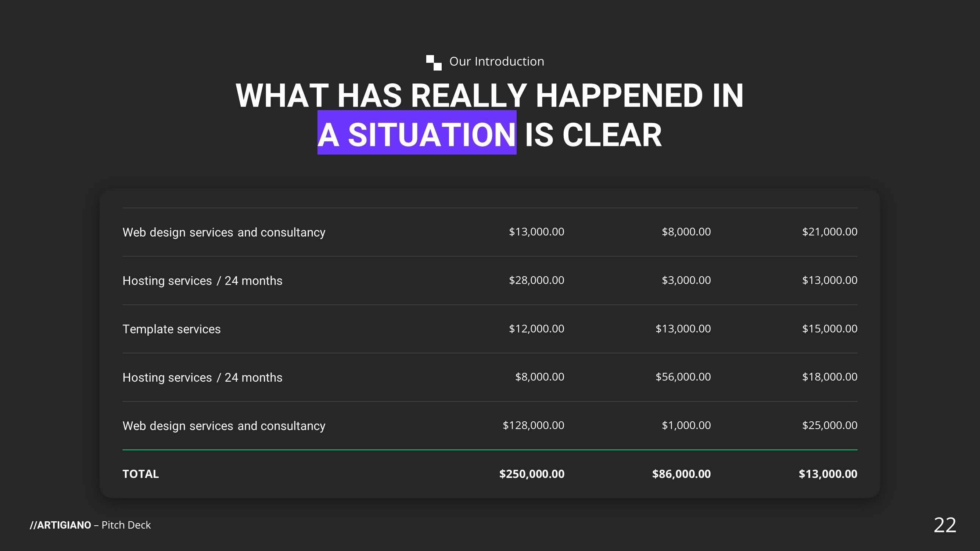This screenshot has height=551, width=980.
Task: Select the "Template services" row label
Action: click(171, 329)
